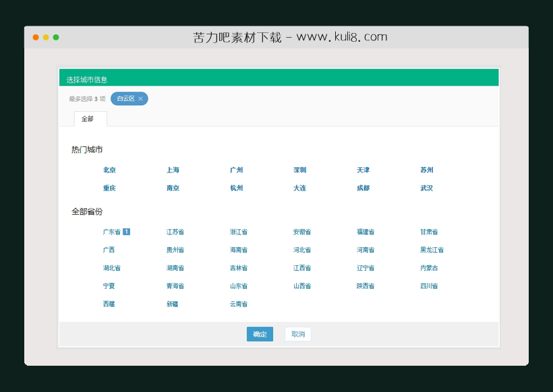
Task: Click the number badge next to 广东省
Action: [x=126, y=231]
